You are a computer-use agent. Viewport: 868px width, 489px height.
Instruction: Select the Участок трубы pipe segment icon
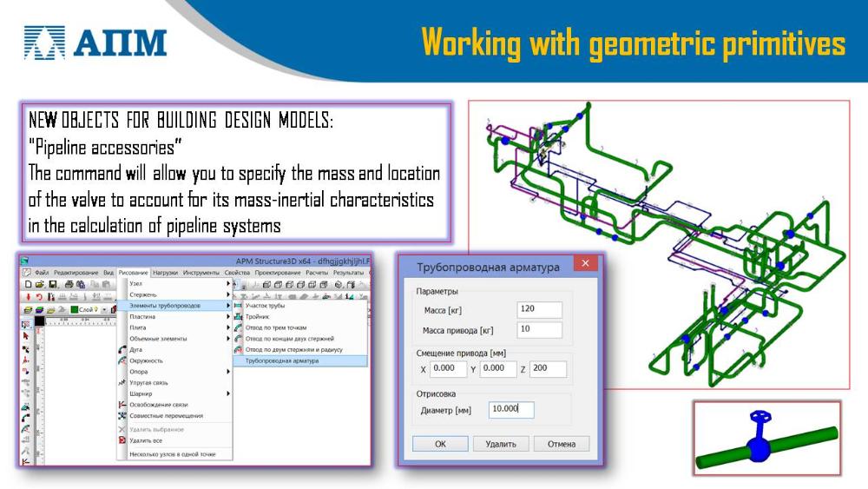(238, 306)
